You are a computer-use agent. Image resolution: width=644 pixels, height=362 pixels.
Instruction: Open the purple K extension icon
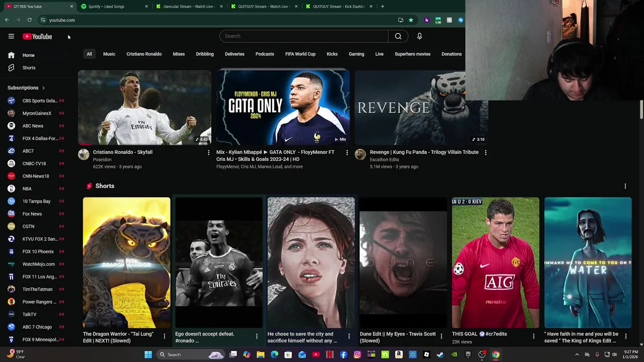click(x=427, y=20)
